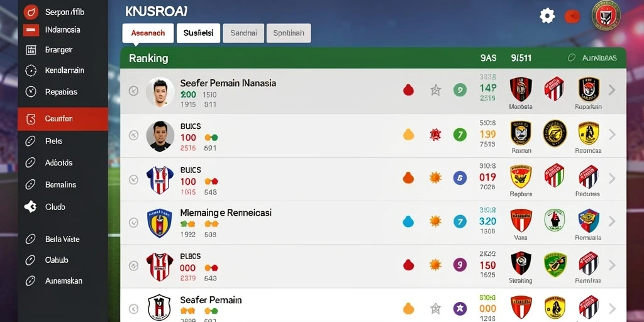
Task: Select the Cludo sidebar item icon
Action: pyautogui.click(x=30, y=206)
